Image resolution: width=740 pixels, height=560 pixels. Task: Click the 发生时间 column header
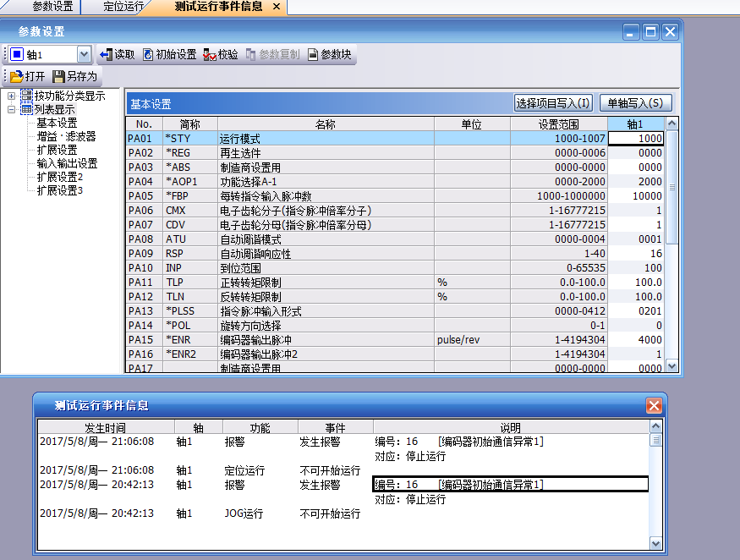coord(105,428)
